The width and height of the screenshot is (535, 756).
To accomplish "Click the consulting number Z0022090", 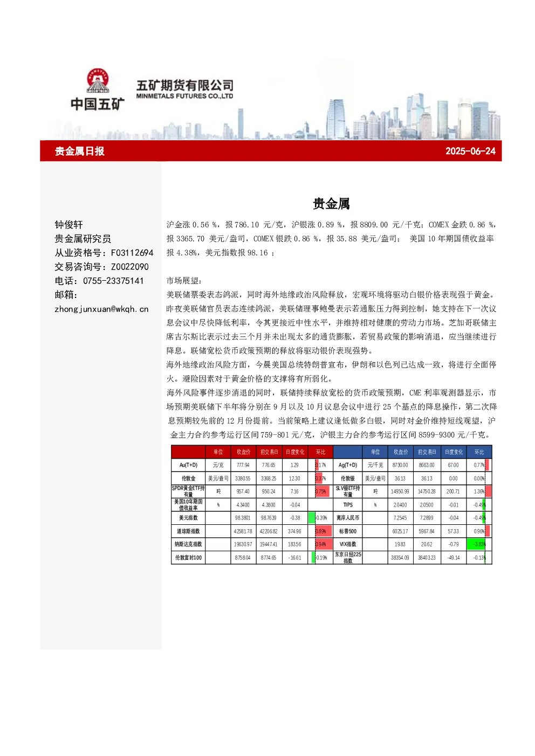I will click(130, 267).
